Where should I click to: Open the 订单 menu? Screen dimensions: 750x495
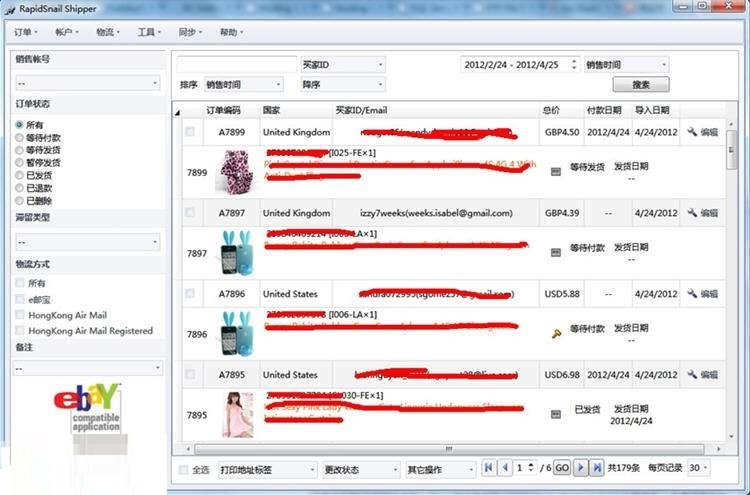pos(24,32)
